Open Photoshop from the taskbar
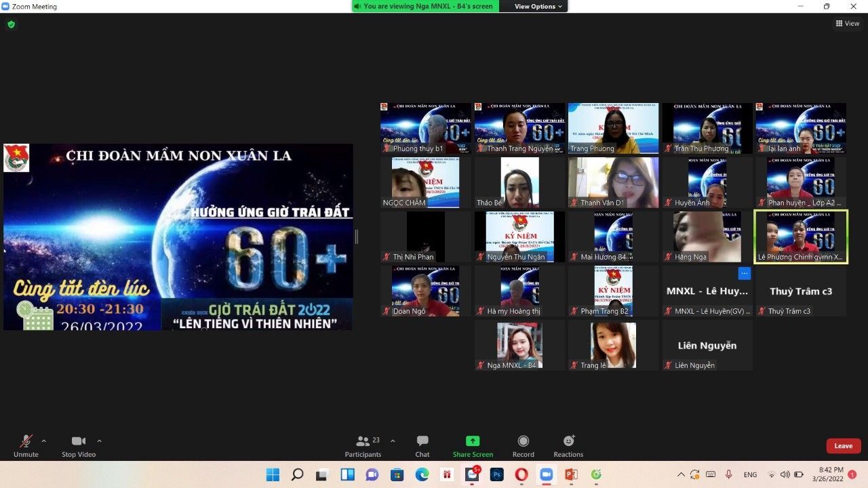 pos(496,474)
